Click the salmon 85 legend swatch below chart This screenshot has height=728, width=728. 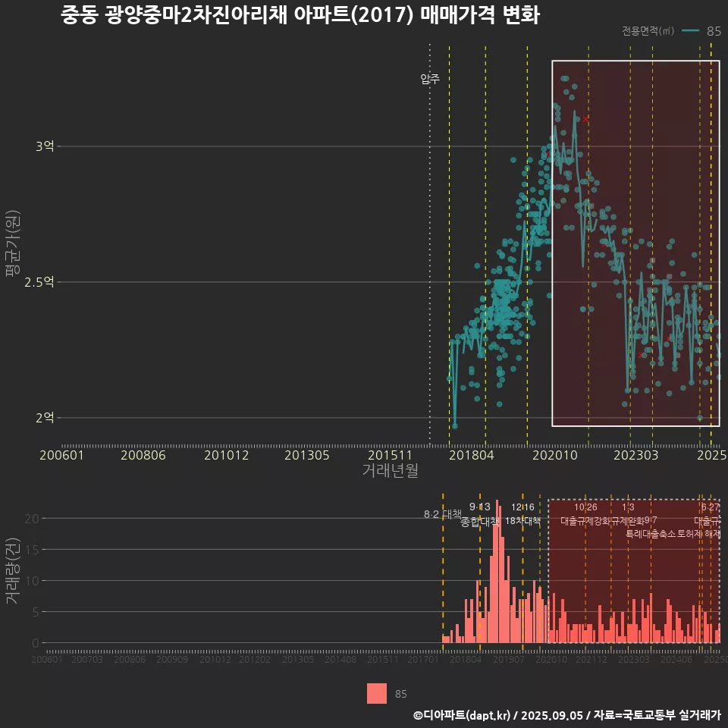[x=377, y=694]
